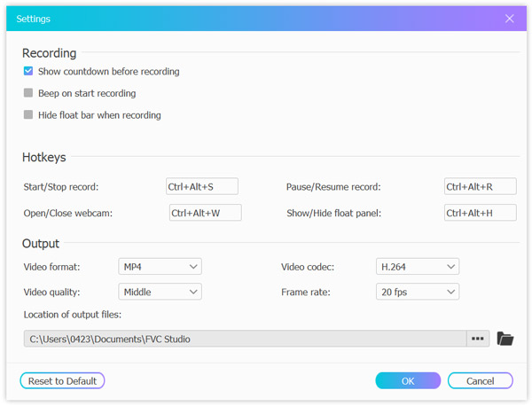Open the Video codec dropdown

[418, 267]
